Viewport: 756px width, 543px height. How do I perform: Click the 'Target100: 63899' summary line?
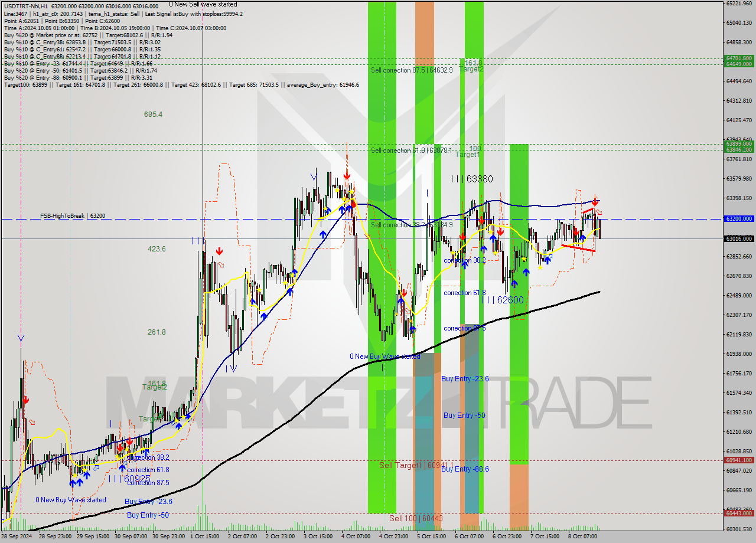[x=181, y=84]
